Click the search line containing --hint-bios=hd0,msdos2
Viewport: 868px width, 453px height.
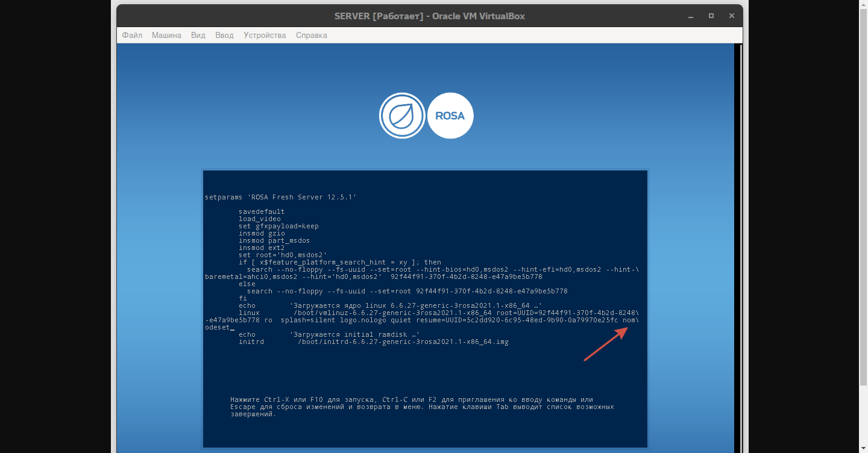(443, 269)
